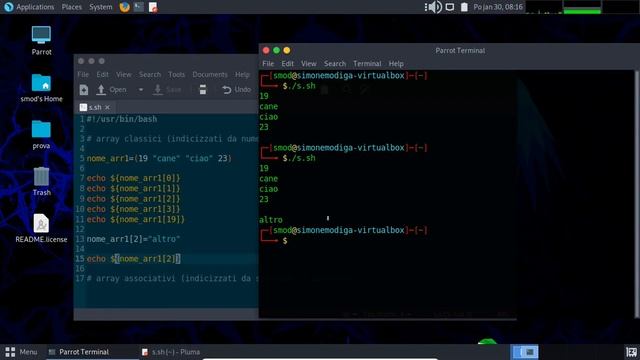Viewport: 640px width, 360px height.
Task: Open the text editor launcher in top panel
Action: (153, 7)
